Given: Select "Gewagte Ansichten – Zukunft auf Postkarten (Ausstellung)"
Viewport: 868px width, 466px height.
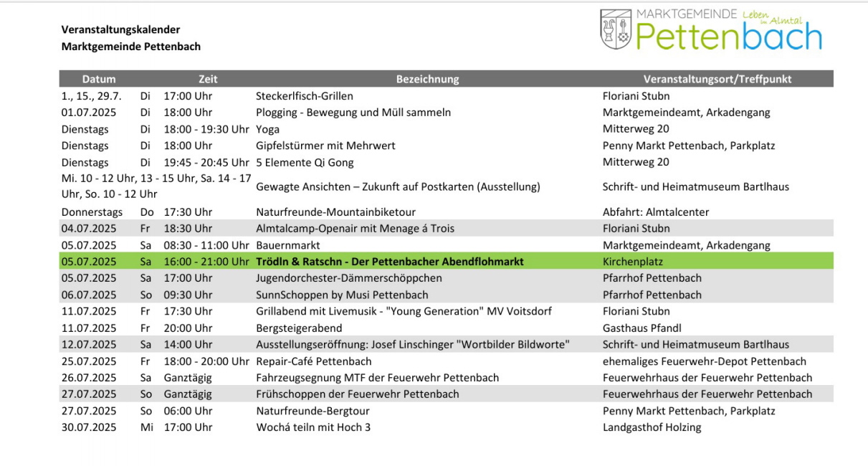Looking at the screenshot, I should [x=398, y=186].
